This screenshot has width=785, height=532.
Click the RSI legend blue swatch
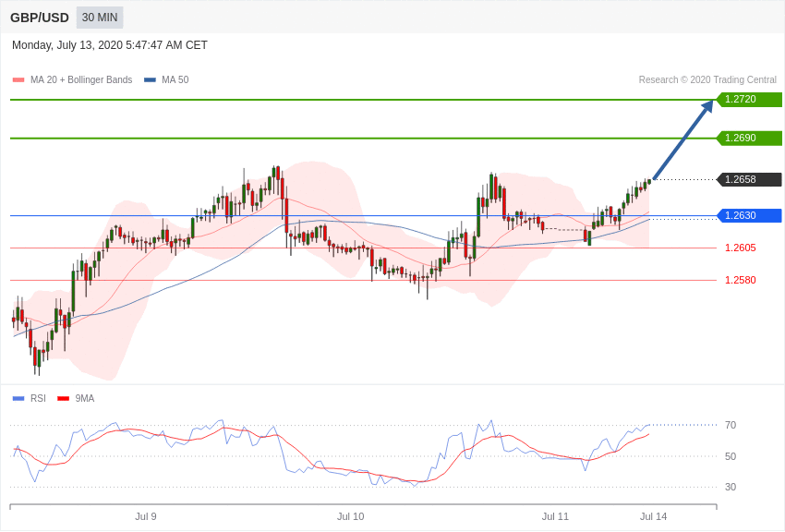pos(18,398)
